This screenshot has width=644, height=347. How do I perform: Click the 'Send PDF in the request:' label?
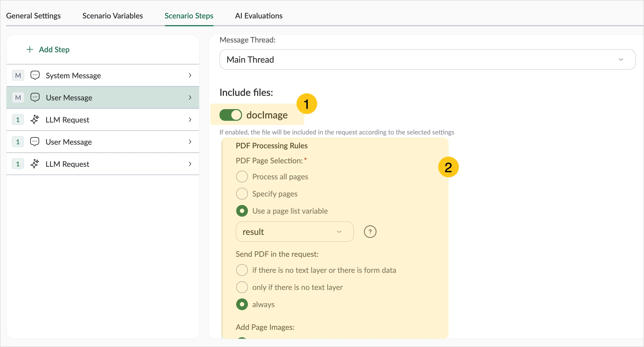[x=277, y=254]
